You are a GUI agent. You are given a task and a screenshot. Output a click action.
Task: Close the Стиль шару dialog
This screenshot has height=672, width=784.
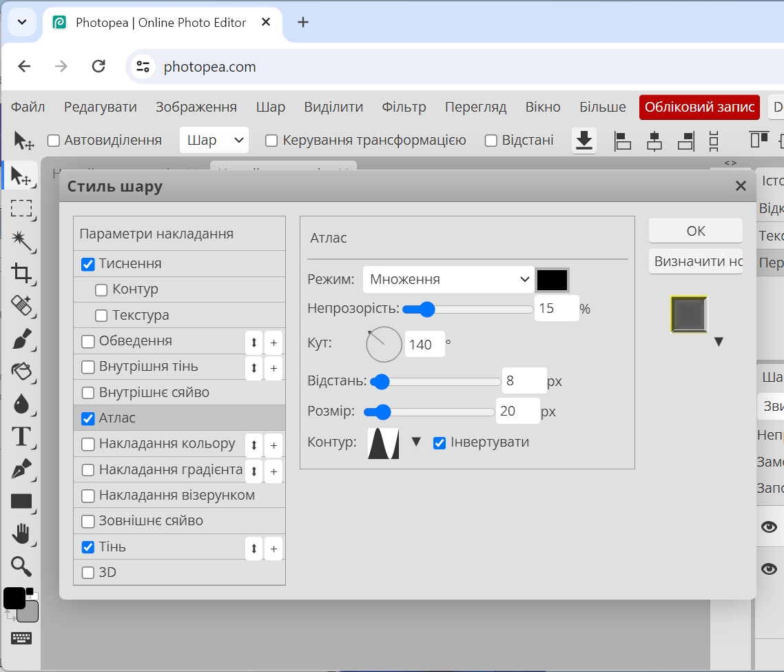(x=741, y=186)
